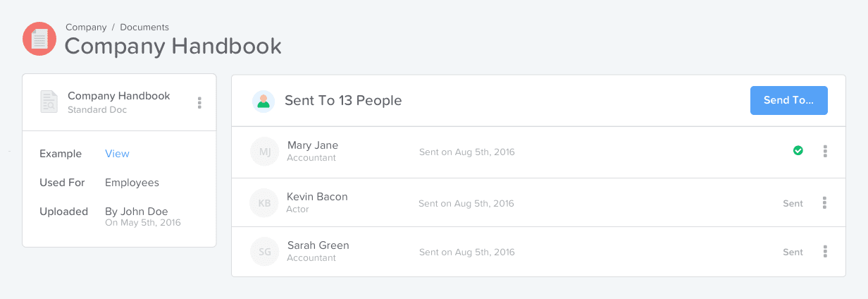Click the SG avatar for Sarah Green
The width and height of the screenshot is (868, 299).
(x=264, y=252)
